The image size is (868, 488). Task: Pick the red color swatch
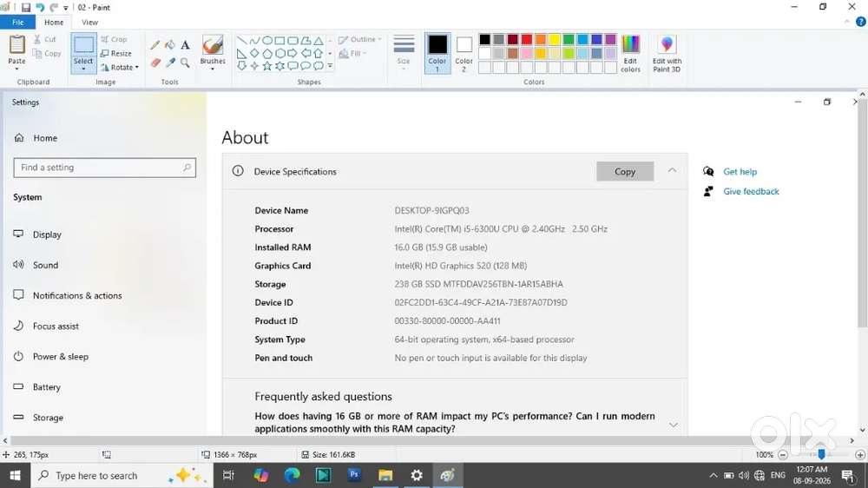[x=527, y=39]
